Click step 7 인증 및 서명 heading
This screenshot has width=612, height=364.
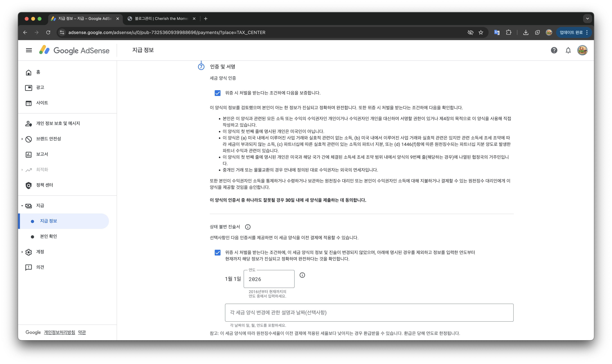click(222, 67)
